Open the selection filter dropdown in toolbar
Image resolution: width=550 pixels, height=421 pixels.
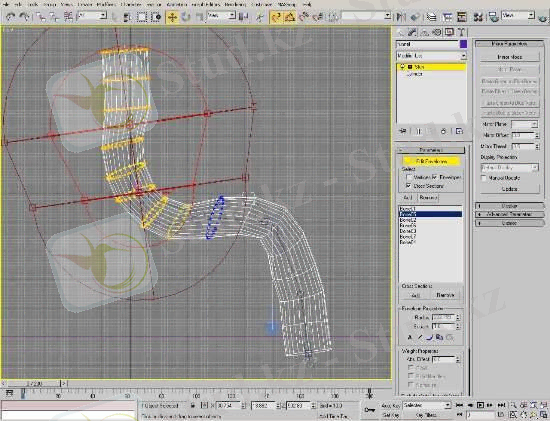pyautogui.click(x=92, y=16)
